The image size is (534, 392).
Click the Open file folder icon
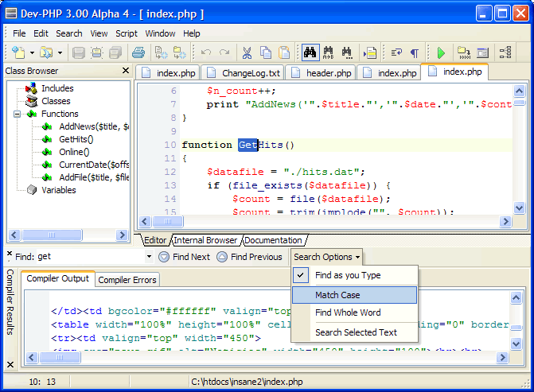[46, 52]
